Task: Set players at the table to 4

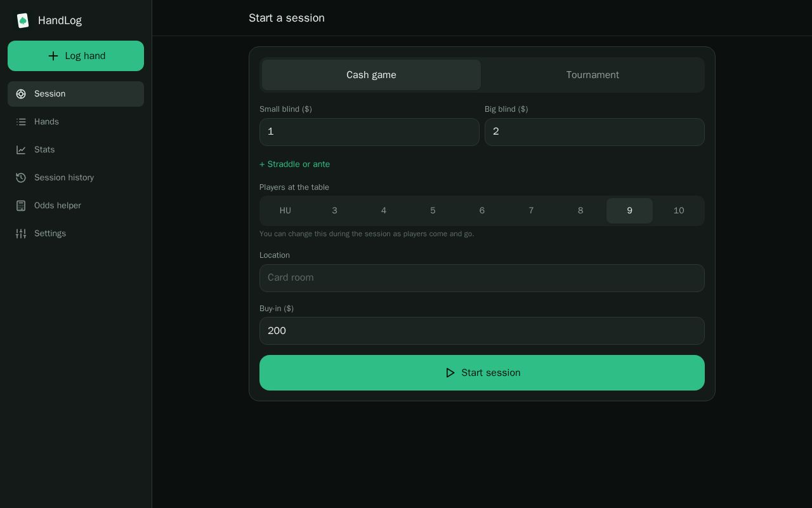Action: [x=384, y=211]
